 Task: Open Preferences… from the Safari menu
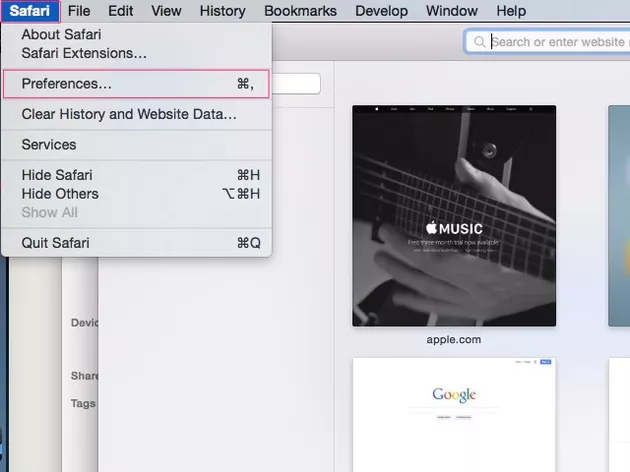pos(137,84)
